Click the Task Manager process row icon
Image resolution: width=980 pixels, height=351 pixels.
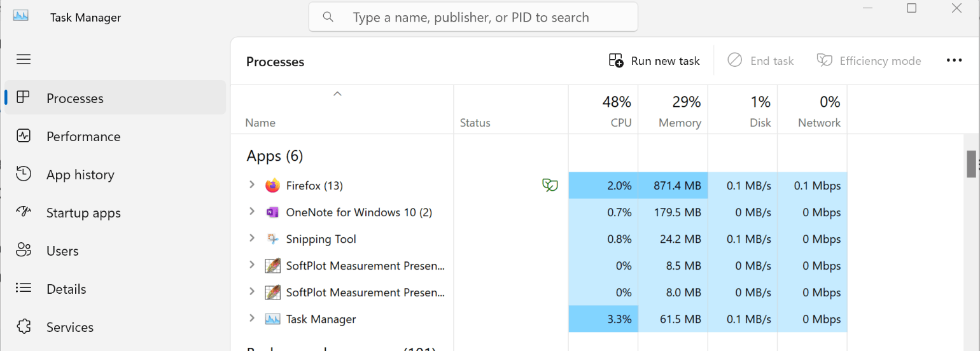coord(273,319)
